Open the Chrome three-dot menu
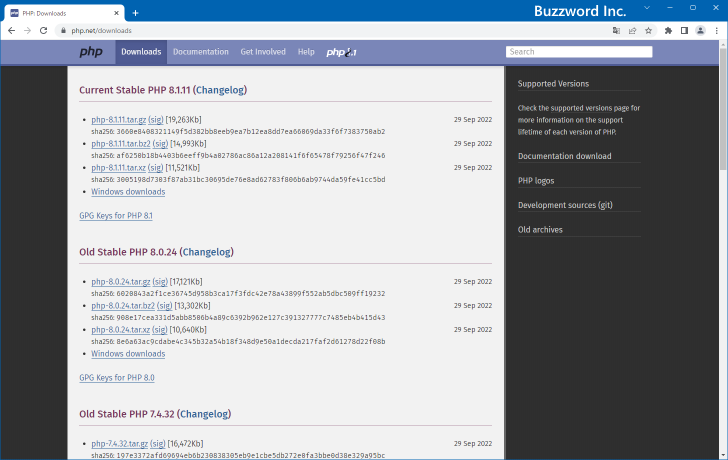The height and width of the screenshot is (460, 728). (716, 30)
